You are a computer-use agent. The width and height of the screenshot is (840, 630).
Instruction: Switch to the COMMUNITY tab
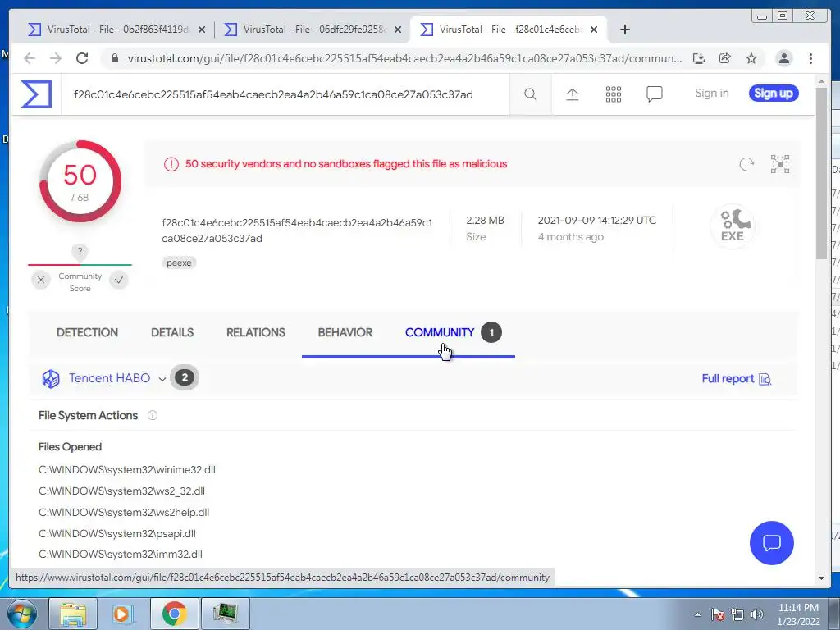[440, 332]
